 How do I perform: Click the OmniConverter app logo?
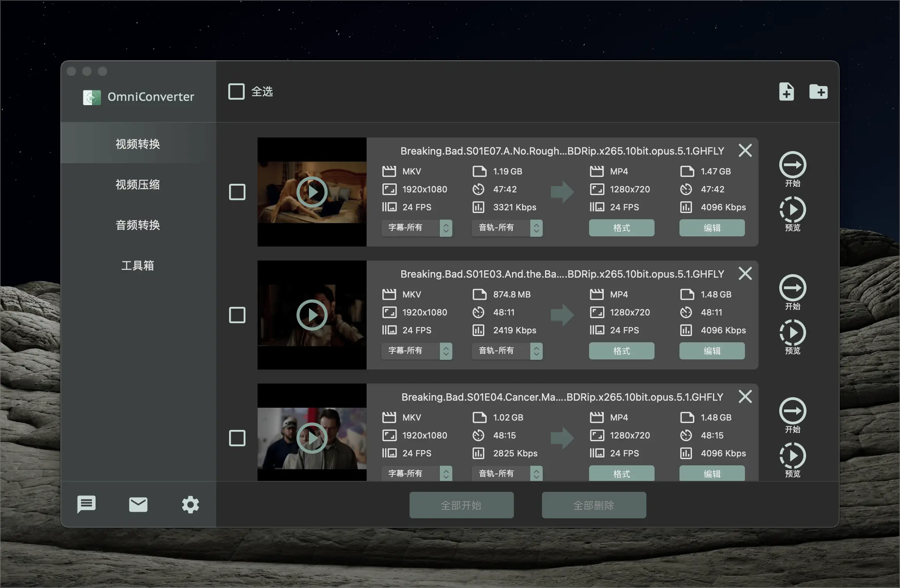[92, 97]
